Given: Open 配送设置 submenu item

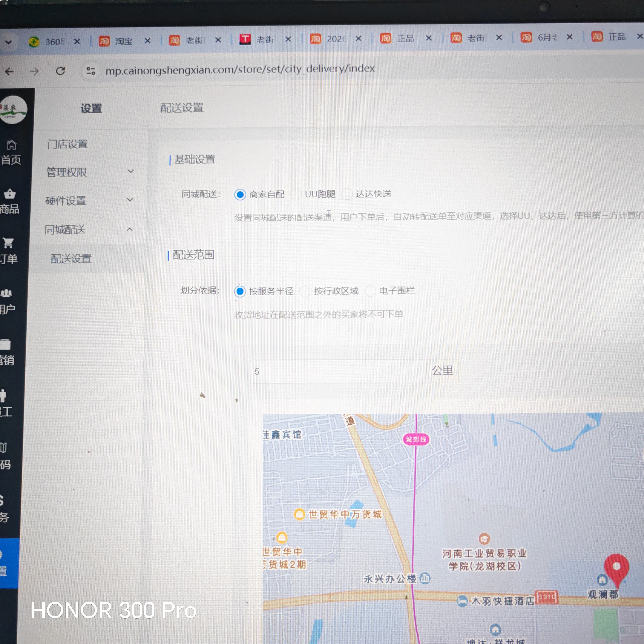Looking at the screenshot, I should tap(71, 259).
